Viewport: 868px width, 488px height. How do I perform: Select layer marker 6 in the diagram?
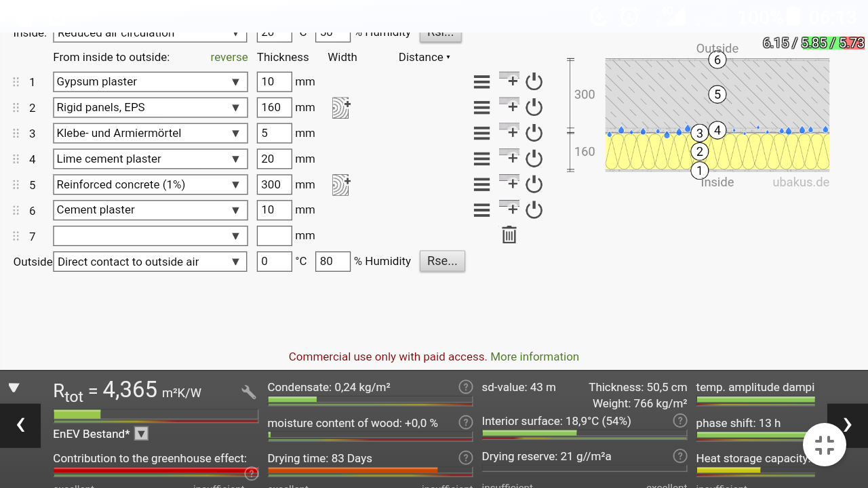point(717,60)
